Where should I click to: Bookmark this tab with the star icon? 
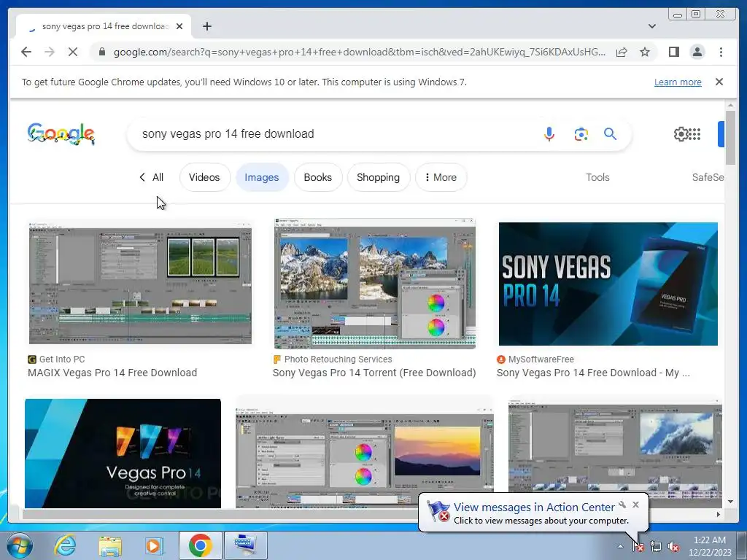[645, 52]
